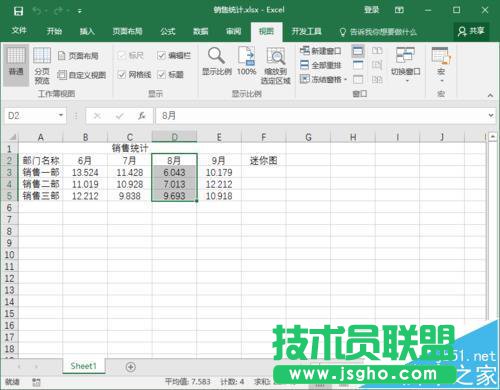Click 全部重排 arrange all button
The image size is (500, 390).
[321, 65]
